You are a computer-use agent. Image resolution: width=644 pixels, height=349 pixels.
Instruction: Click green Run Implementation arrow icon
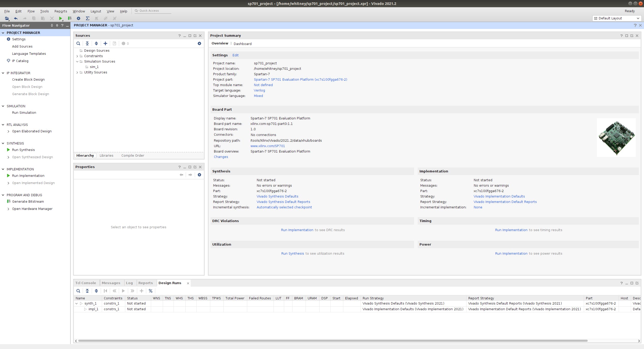9,176
